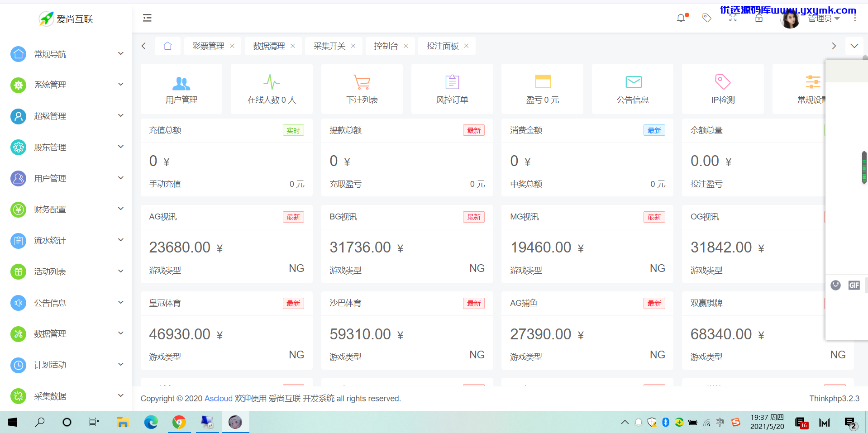Viewport: 868px width, 433px height.
Task: Open Chrome from the Windows taskbar
Action: 179,422
